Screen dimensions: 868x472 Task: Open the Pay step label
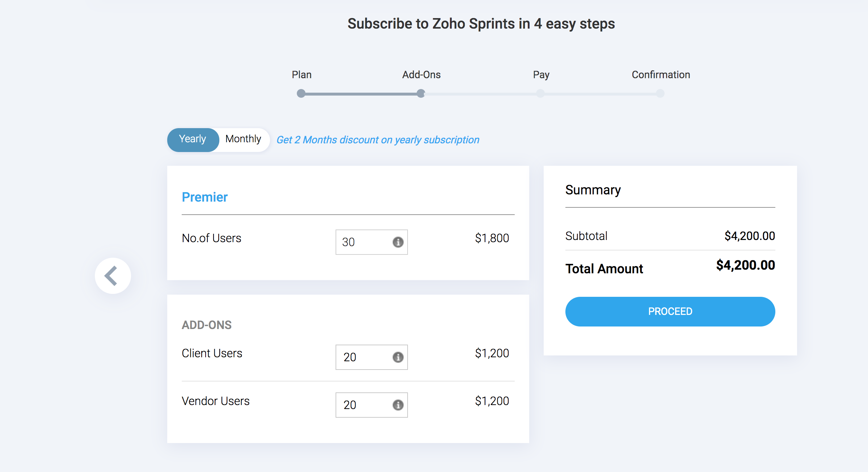[x=541, y=75]
